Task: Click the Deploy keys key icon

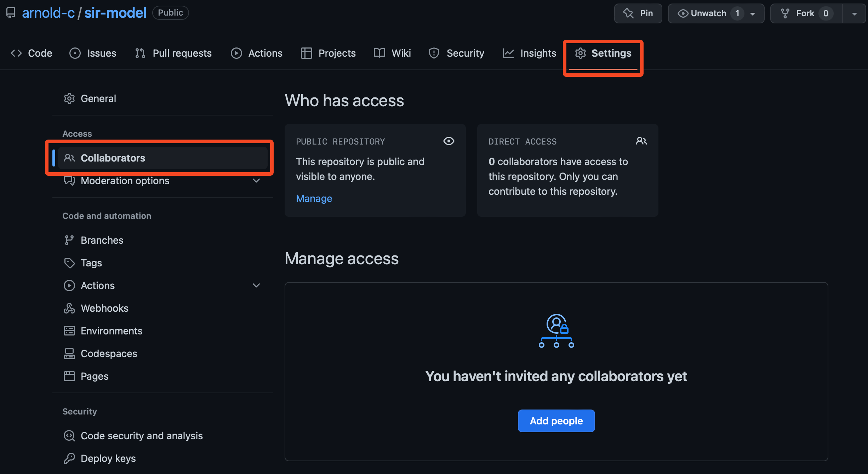Action: (69, 458)
